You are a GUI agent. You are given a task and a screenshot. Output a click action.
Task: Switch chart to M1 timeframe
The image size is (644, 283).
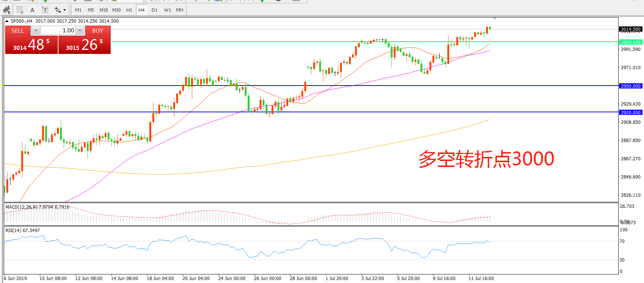(78, 10)
